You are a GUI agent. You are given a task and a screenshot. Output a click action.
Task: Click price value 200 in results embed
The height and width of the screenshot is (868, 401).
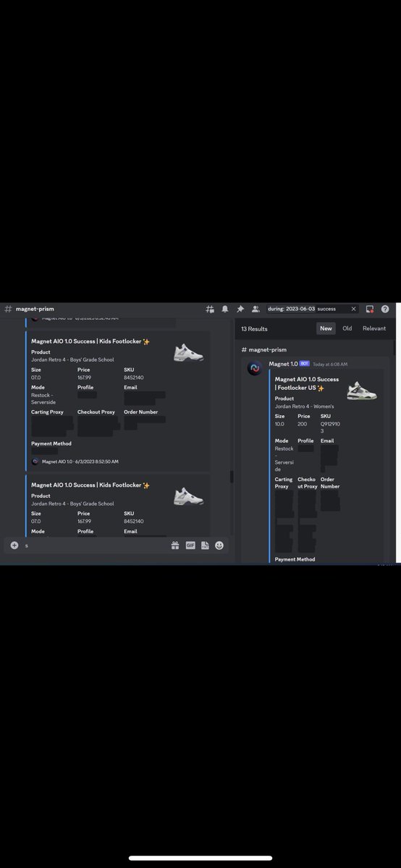click(x=302, y=424)
